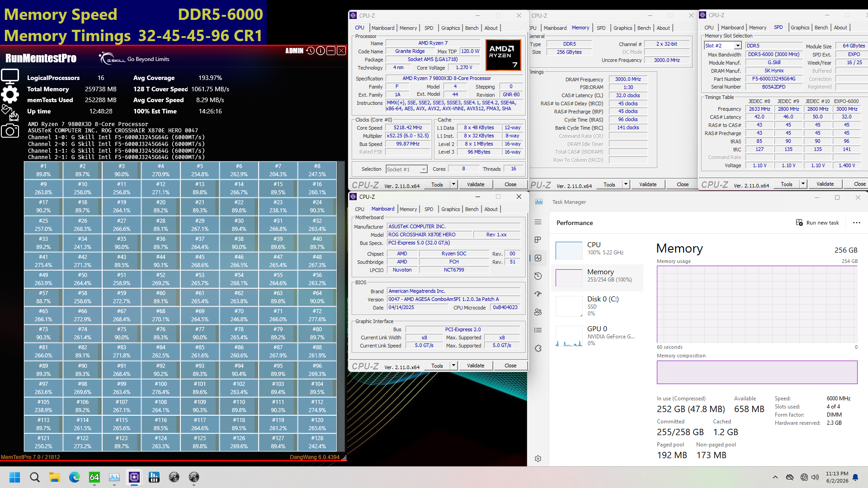This screenshot has height=488, width=868.
Task: Open the gear settings icon in RunMemtestPro sidebar
Action: coord(10,94)
